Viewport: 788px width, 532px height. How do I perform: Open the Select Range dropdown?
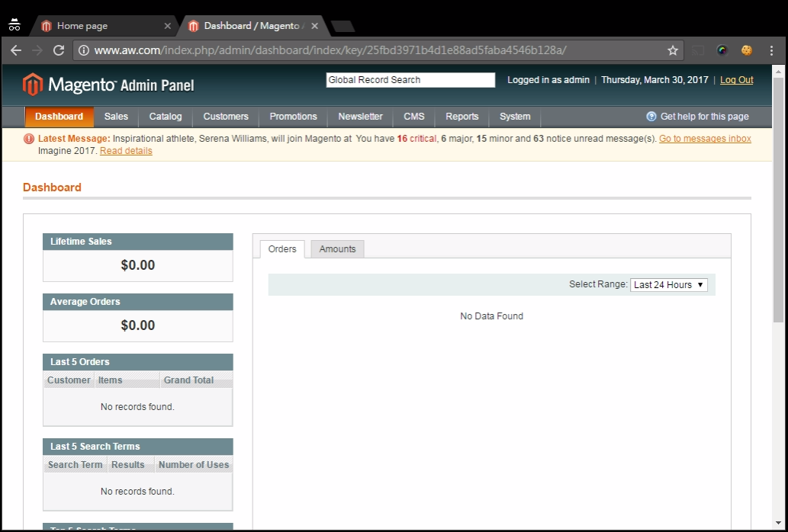667,284
